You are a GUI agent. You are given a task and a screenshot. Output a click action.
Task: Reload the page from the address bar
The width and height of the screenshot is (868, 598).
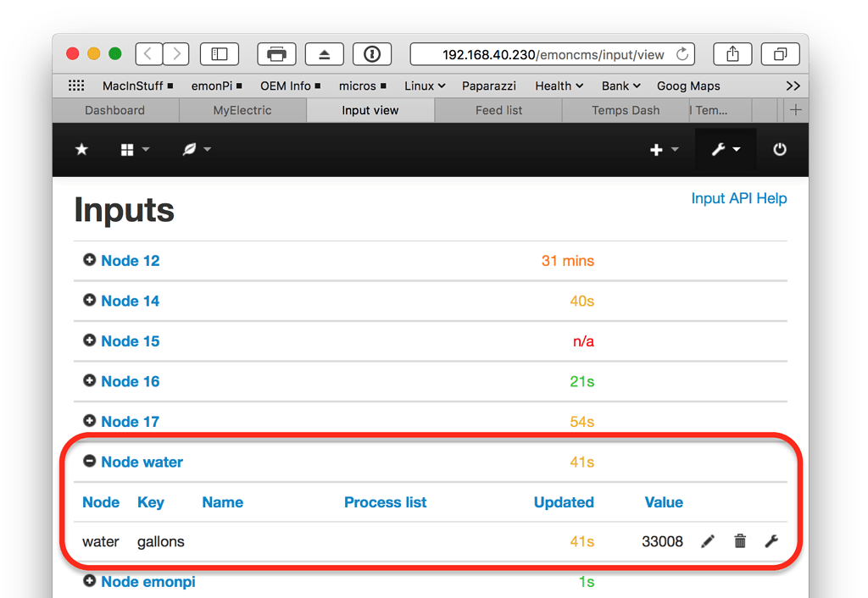(682, 53)
